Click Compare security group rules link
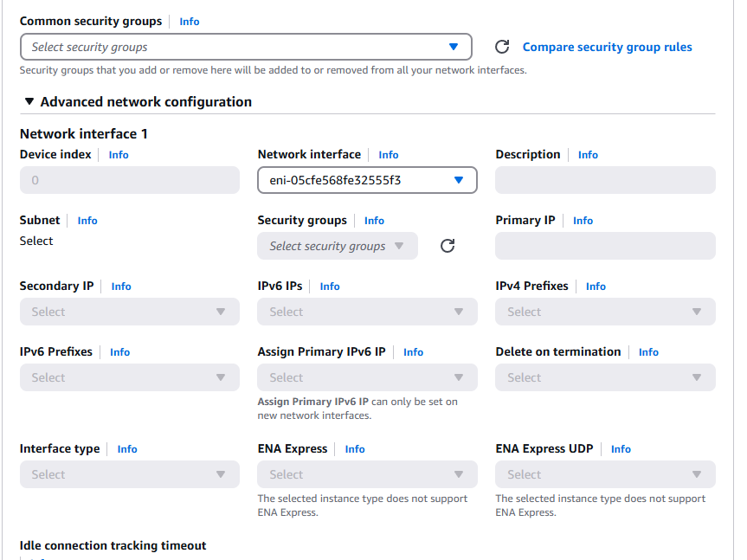The height and width of the screenshot is (560, 747). tap(607, 47)
